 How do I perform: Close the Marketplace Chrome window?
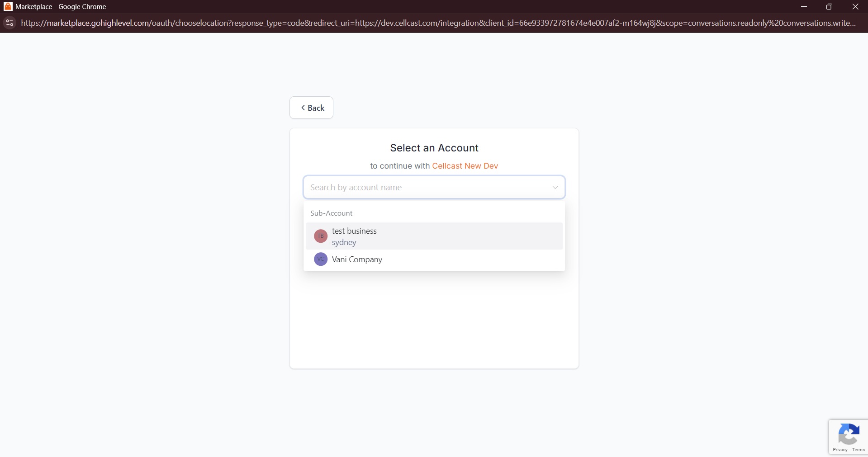(855, 6)
